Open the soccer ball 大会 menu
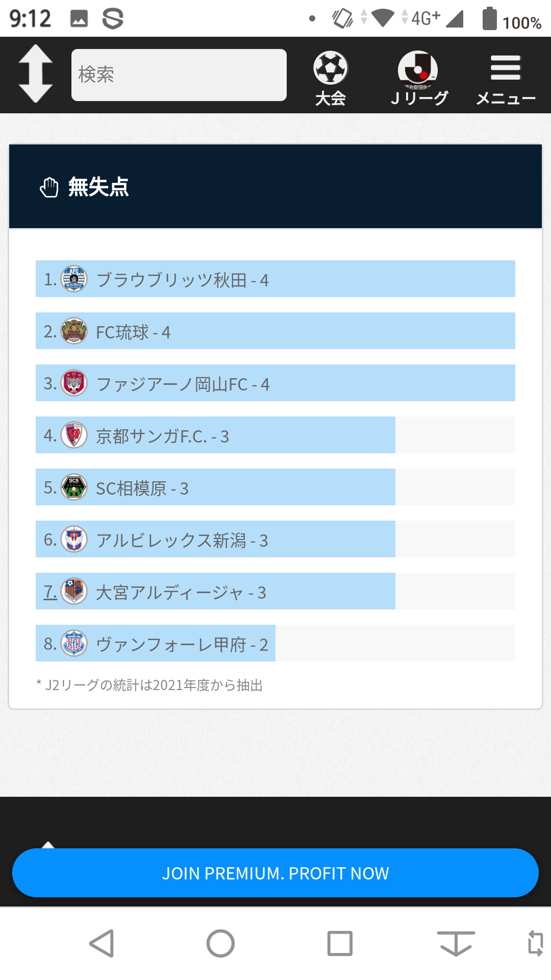 [x=330, y=78]
